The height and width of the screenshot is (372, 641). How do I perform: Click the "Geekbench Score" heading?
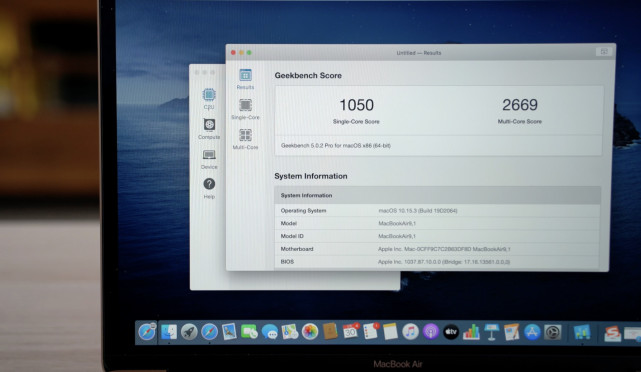(x=308, y=75)
